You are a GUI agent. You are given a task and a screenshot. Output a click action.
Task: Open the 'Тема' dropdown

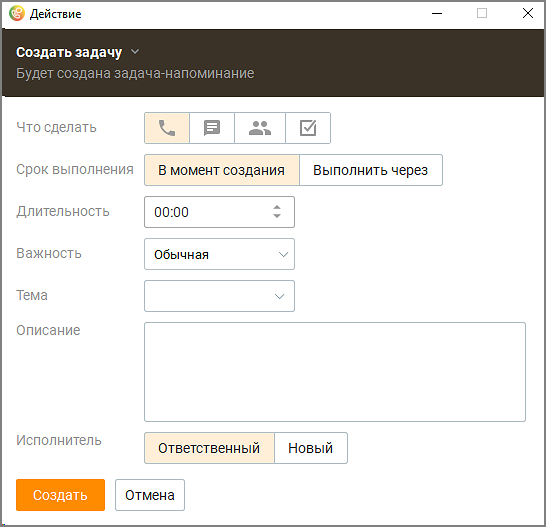pos(219,296)
